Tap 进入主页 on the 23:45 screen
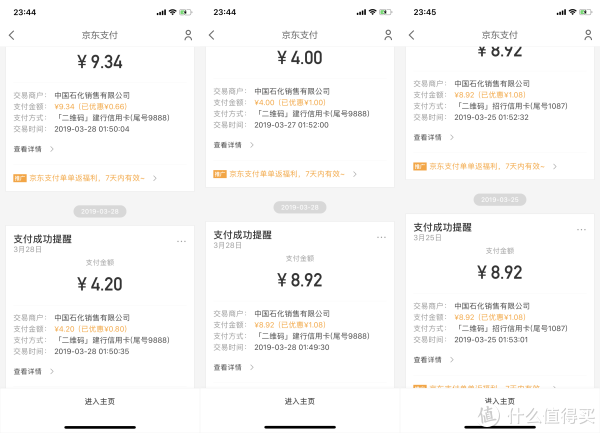The height and width of the screenshot is (433, 600). click(x=500, y=401)
